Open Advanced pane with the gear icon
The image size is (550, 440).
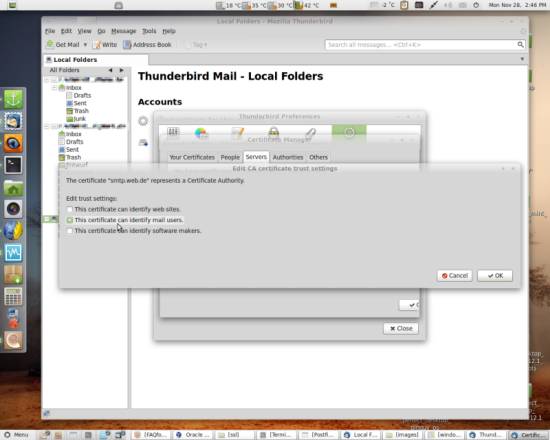[x=349, y=133]
